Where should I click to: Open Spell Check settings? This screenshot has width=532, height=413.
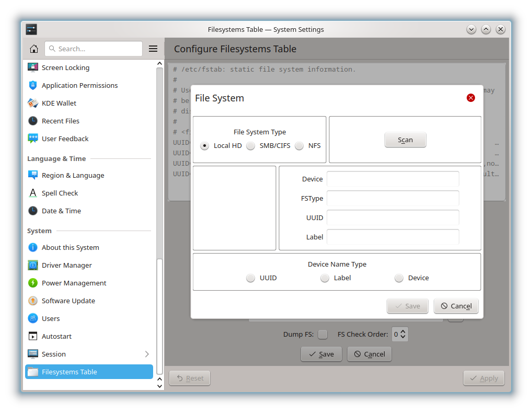point(89,193)
